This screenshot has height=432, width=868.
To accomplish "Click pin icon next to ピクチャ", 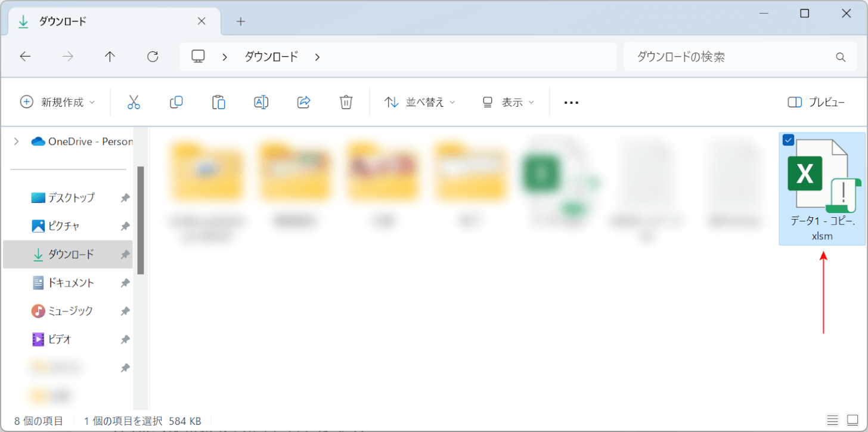I will pyautogui.click(x=125, y=227).
